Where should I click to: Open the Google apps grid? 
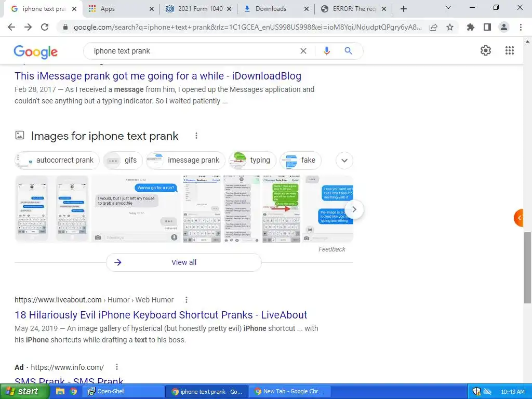510,50
